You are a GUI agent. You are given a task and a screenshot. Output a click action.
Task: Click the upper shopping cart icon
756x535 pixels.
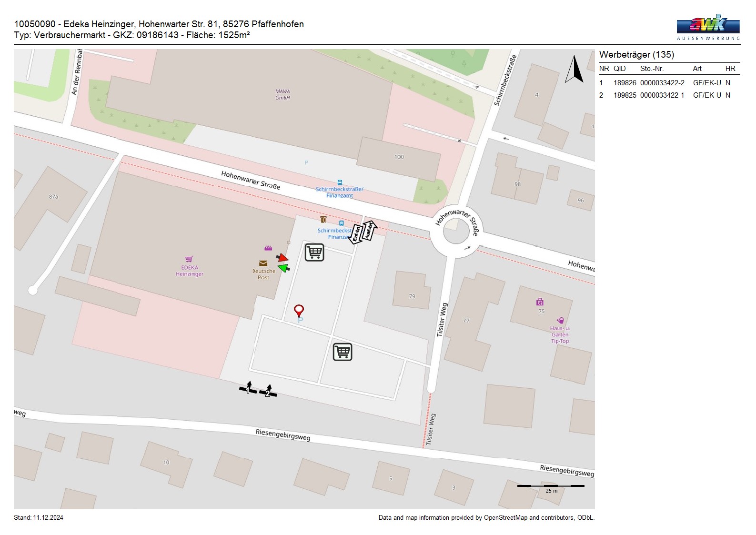coord(314,252)
